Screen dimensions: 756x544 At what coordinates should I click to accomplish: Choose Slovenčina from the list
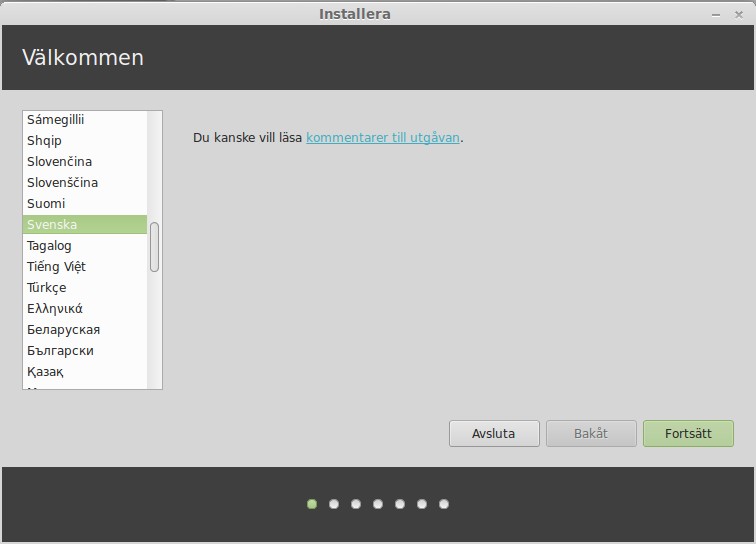(85, 162)
